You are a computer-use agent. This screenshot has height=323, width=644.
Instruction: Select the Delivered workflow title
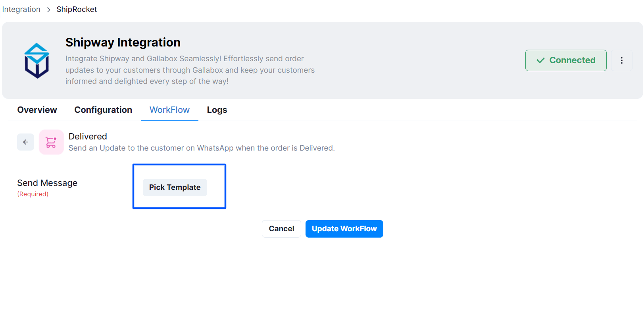[88, 136]
